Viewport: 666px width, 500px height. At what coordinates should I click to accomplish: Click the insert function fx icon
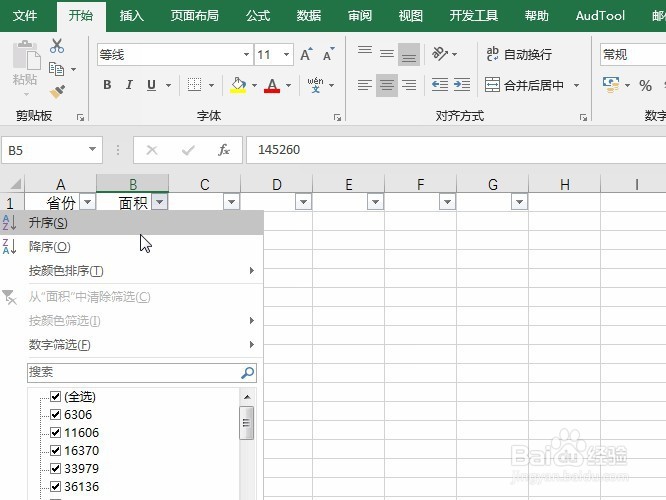(x=224, y=150)
